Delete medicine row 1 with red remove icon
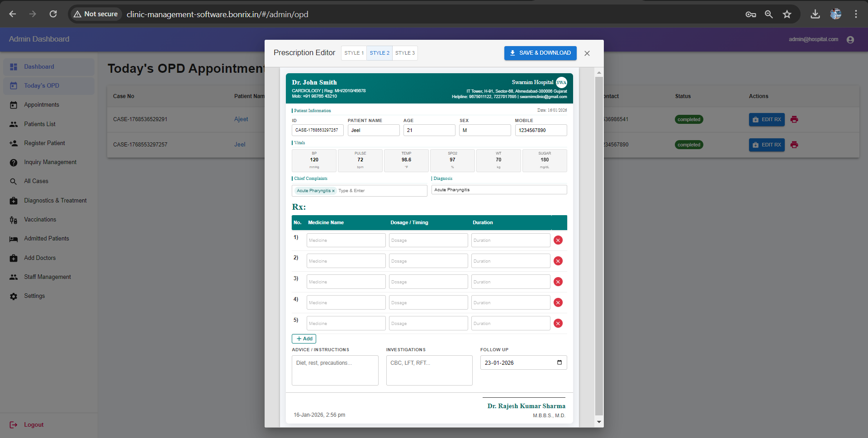This screenshot has width=868, height=438. tap(558, 240)
